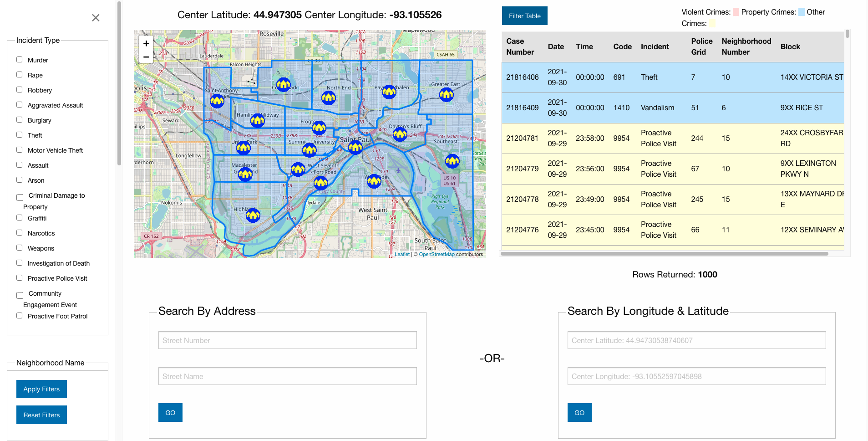The width and height of the screenshot is (868, 441).
Task: Click the Street Number input field
Action: (287, 340)
